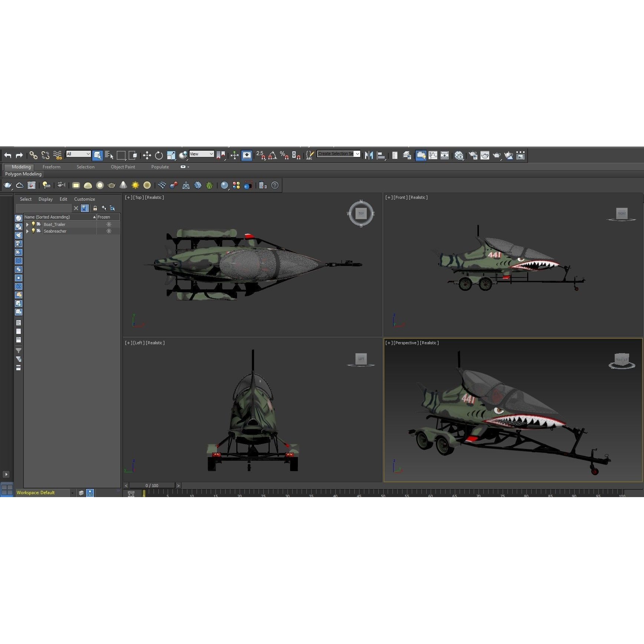Click the Scene Explorer search field
This screenshot has height=644, width=644.
(x=45, y=208)
